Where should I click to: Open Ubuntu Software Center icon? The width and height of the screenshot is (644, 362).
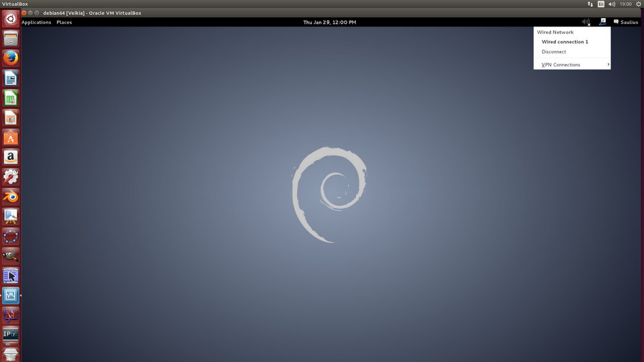click(x=10, y=137)
